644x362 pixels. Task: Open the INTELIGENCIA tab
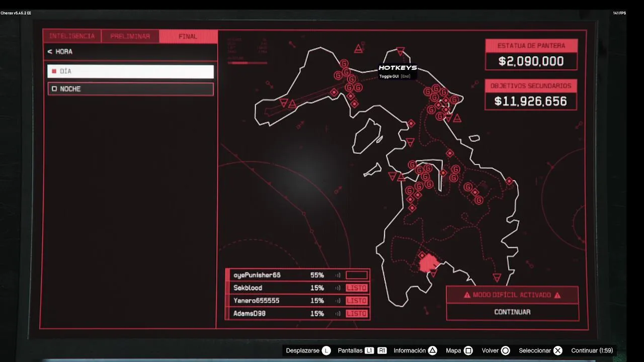pos(72,36)
